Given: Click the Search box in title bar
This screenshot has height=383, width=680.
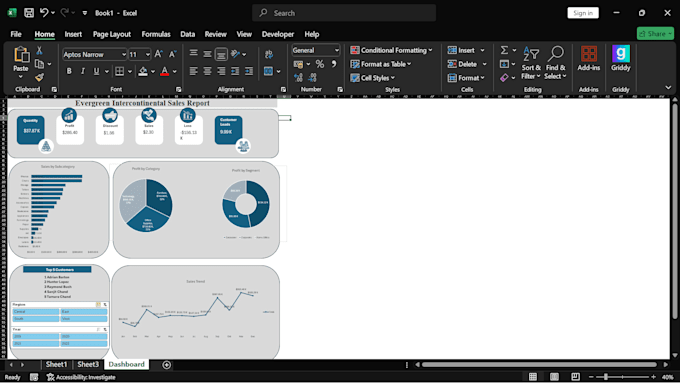Looking at the screenshot, I should click(x=344, y=13).
